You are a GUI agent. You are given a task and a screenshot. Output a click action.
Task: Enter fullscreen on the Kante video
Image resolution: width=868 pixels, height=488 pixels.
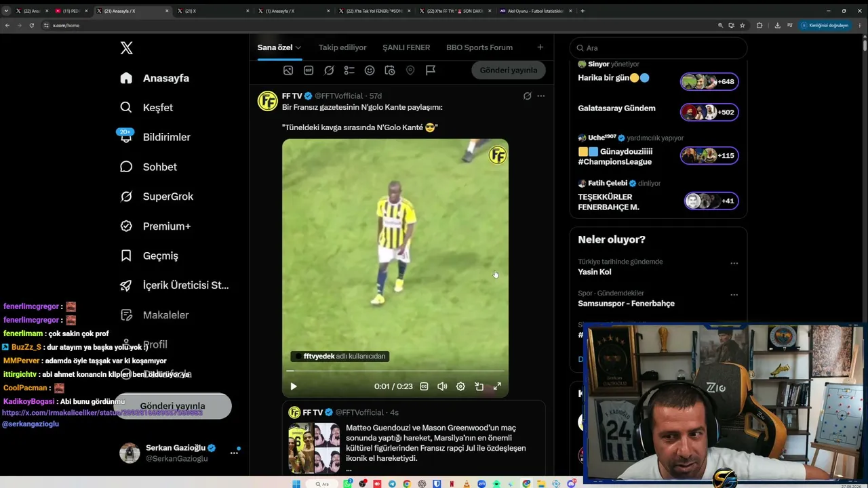pos(497,386)
